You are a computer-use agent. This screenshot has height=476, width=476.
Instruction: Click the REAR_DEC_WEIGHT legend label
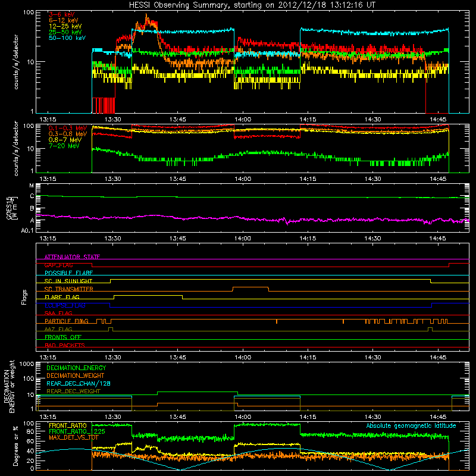pyautogui.click(x=73, y=392)
